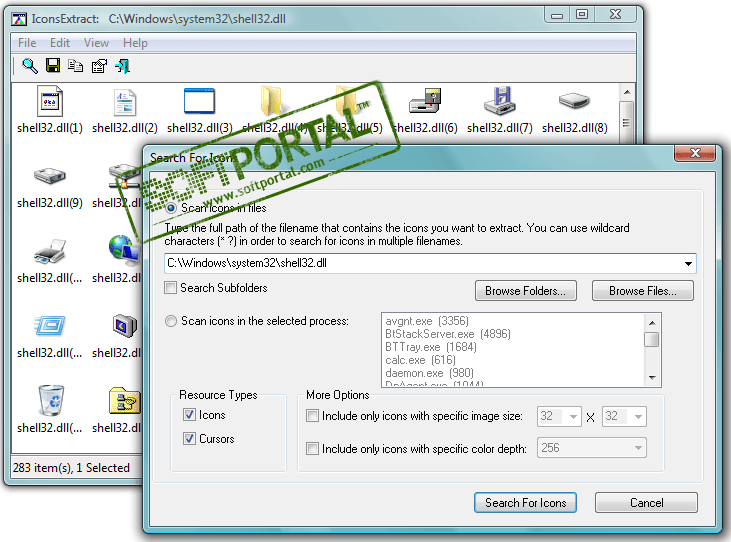
Task: Select daemon.exe (980) in process list
Action: (429, 373)
